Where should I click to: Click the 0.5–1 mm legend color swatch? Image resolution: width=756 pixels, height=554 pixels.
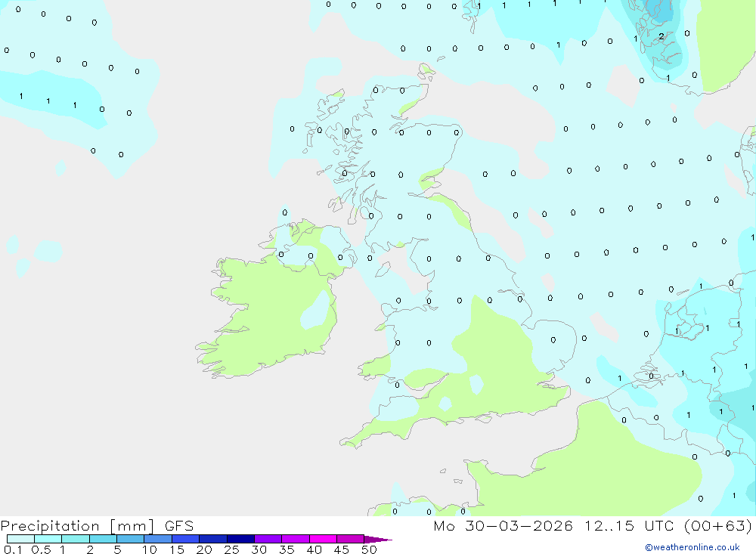[x=48, y=539]
